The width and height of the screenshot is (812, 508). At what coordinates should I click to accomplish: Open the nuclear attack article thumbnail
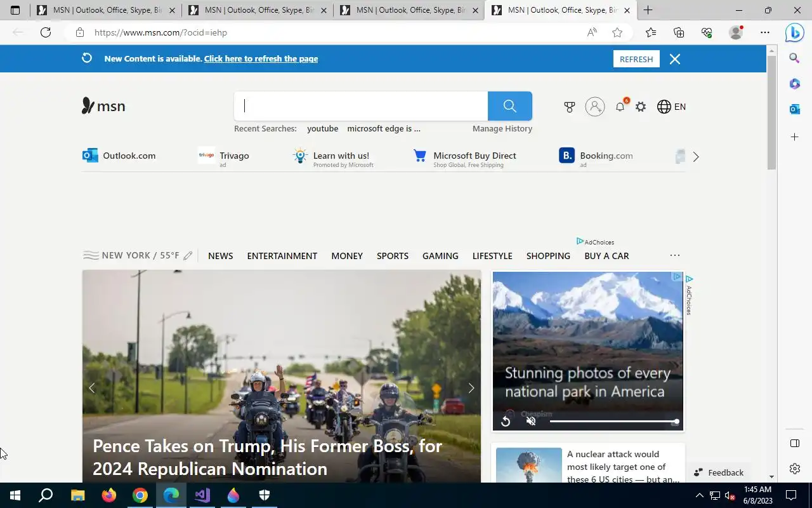[529, 465]
